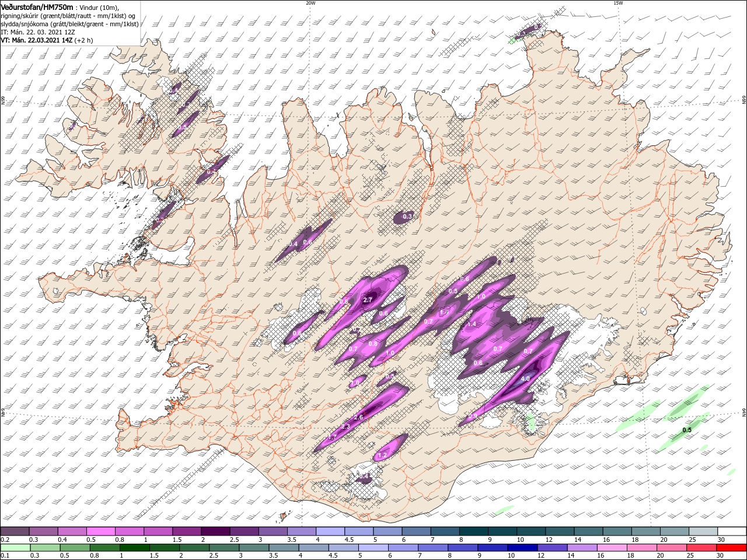Click the bright pink 0.5 swatch in the purple legend row

point(101,531)
